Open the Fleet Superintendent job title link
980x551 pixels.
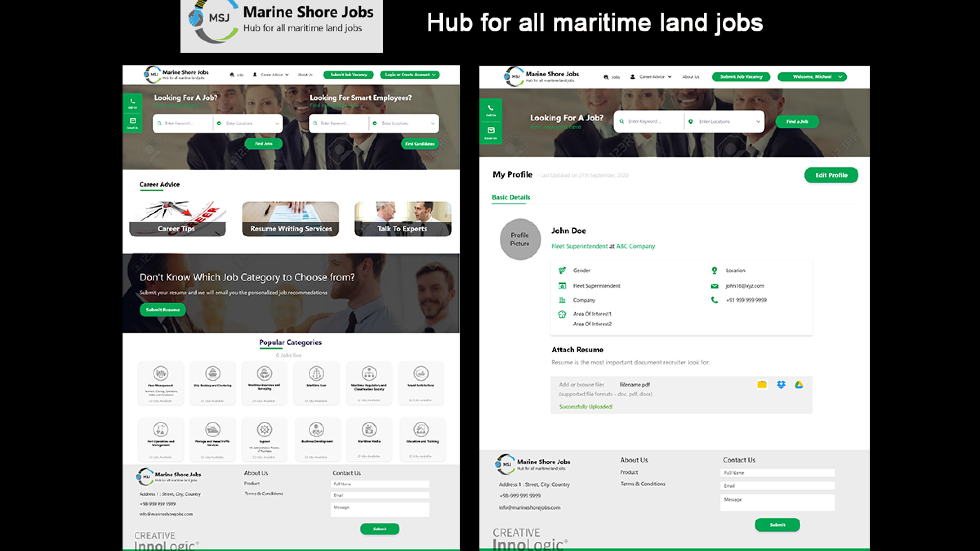point(579,246)
